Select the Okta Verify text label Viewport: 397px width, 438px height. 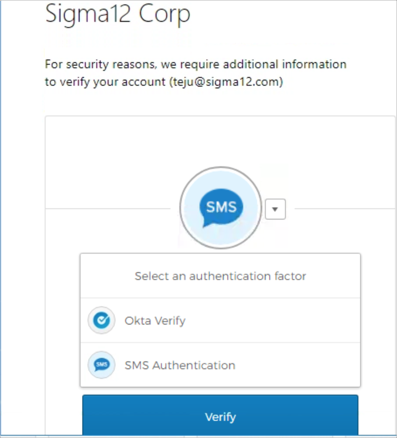(x=155, y=321)
